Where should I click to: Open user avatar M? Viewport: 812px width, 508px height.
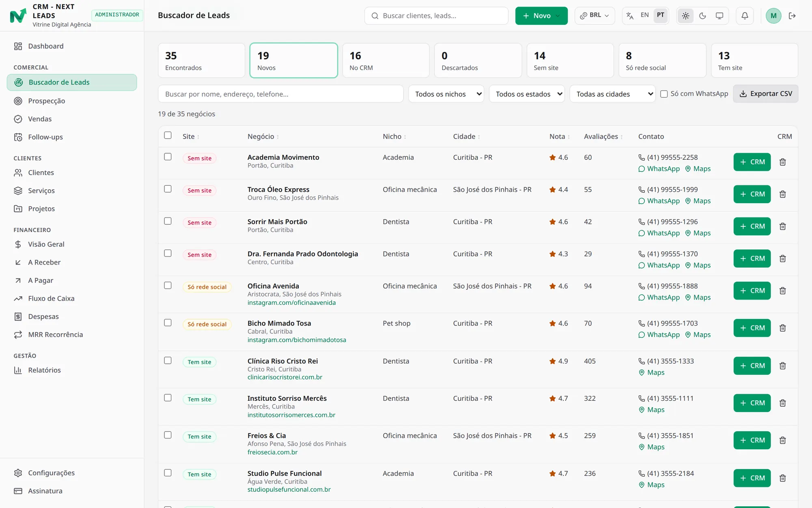coord(773,16)
